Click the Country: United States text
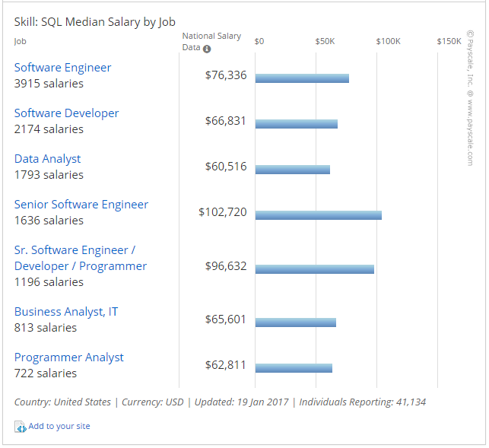Screen dimensions: 489x448 click(x=62, y=402)
